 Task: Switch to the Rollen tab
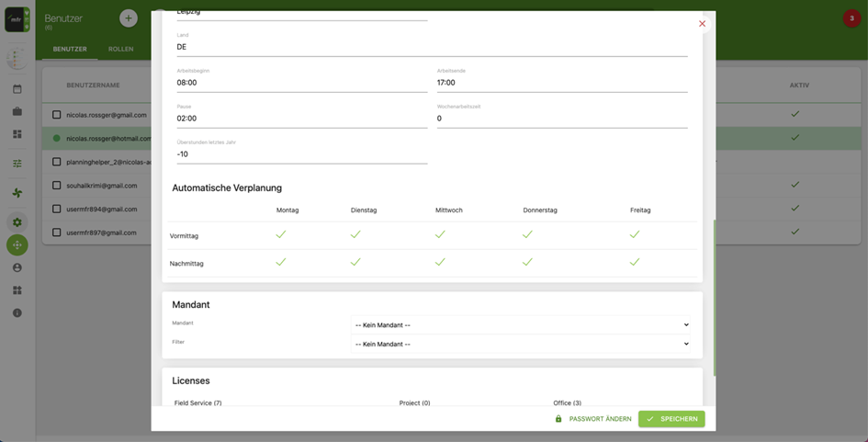pos(120,50)
